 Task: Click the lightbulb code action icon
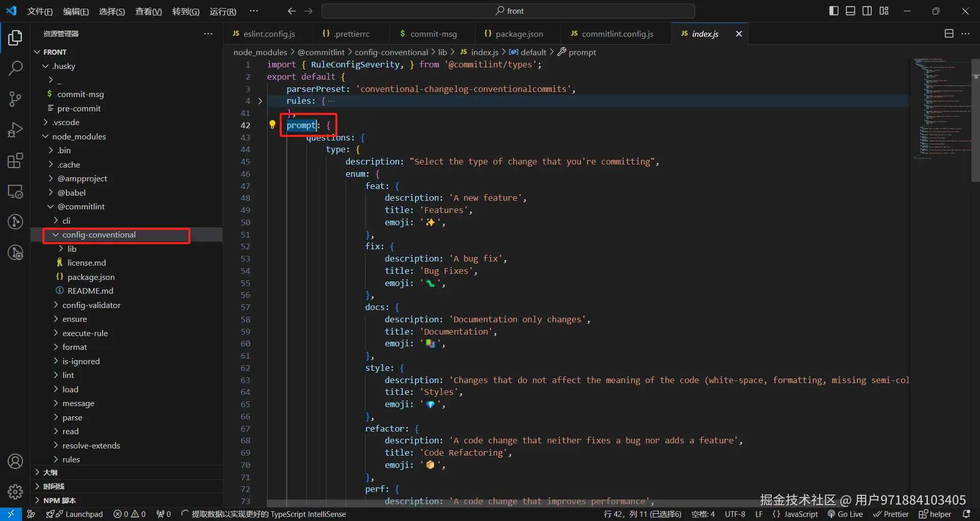(x=272, y=125)
